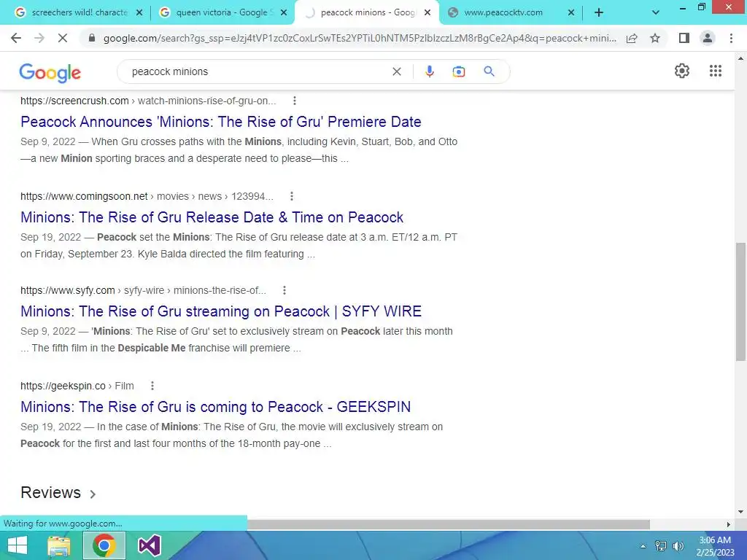Open 'Release Date & Time on Peacock' link
The width and height of the screenshot is (747, 560).
pos(212,217)
